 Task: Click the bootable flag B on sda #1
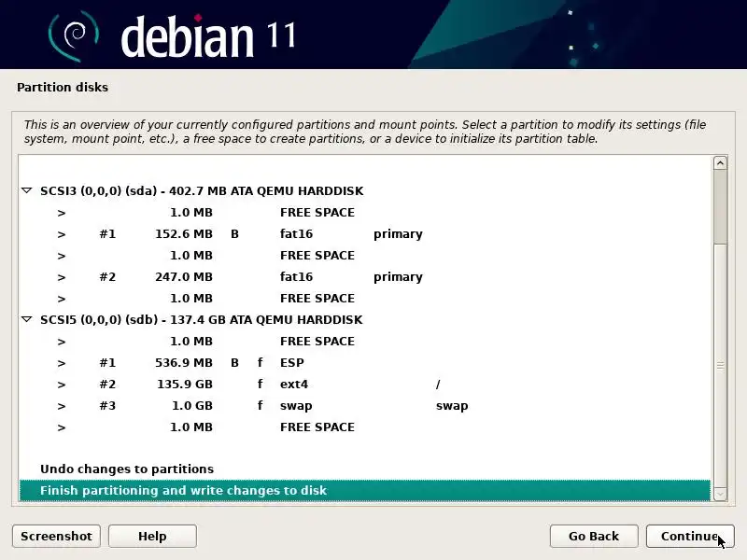pyautogui.click(x=234, y=234)
